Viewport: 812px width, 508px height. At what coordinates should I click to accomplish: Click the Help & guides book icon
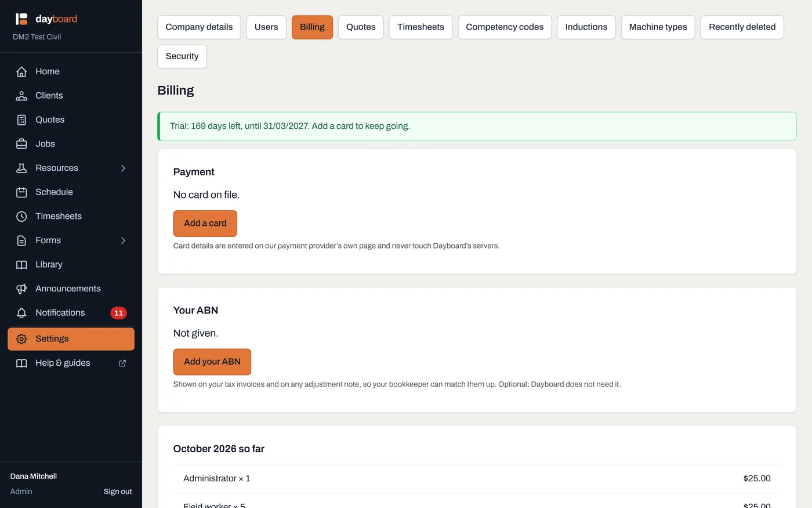point(21,363)
